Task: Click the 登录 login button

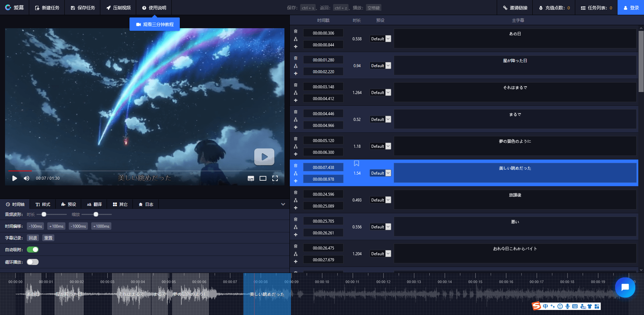Action: click(x=631, y=7)
